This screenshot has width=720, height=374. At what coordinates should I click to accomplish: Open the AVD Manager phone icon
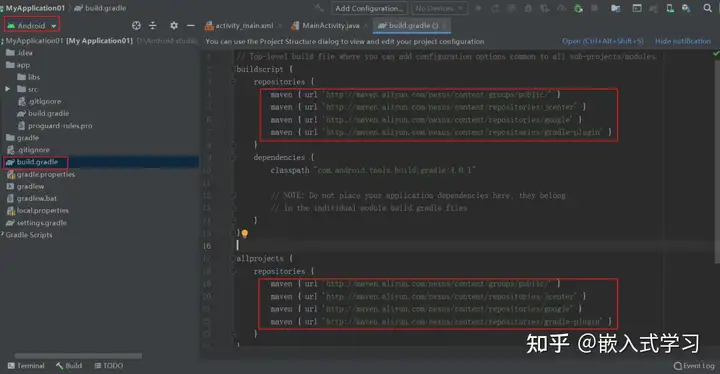670,8
